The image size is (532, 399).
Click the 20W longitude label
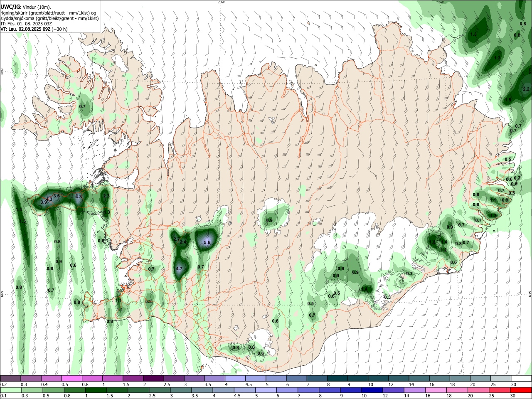click(x=221, y=2)
